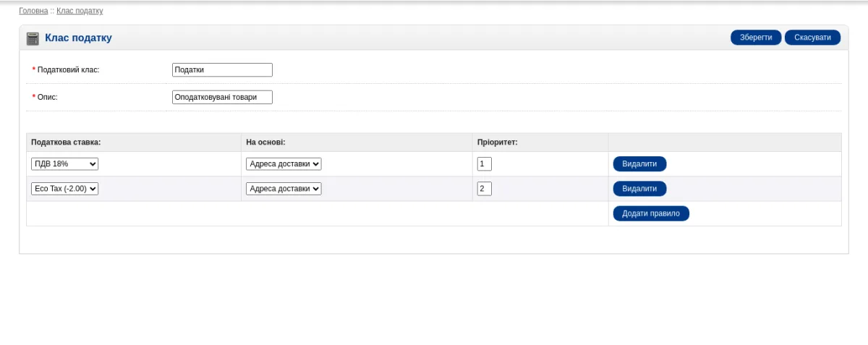Add a new rule with Додати правило
The image size is (868, 345).
click(651, 213)
